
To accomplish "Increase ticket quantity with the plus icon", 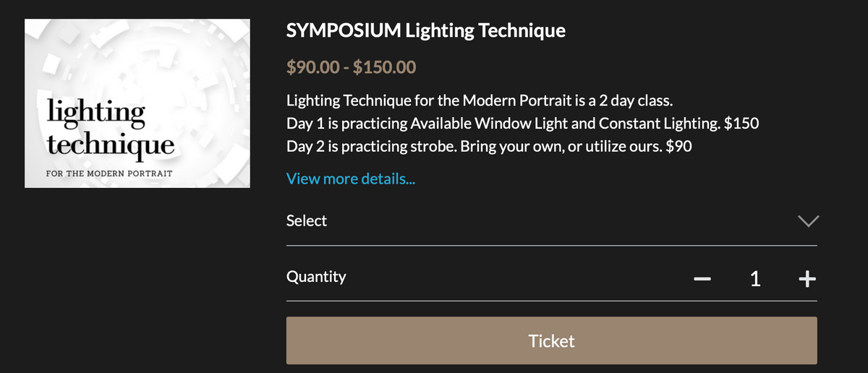I will 807,278.
